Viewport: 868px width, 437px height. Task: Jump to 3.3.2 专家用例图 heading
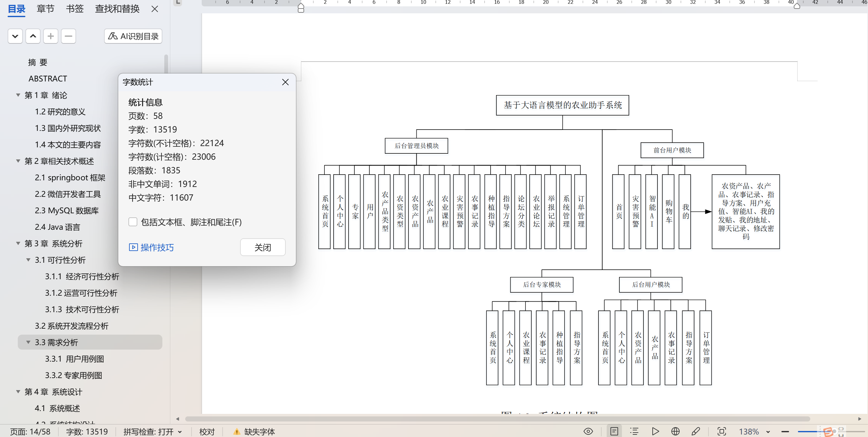74,375
